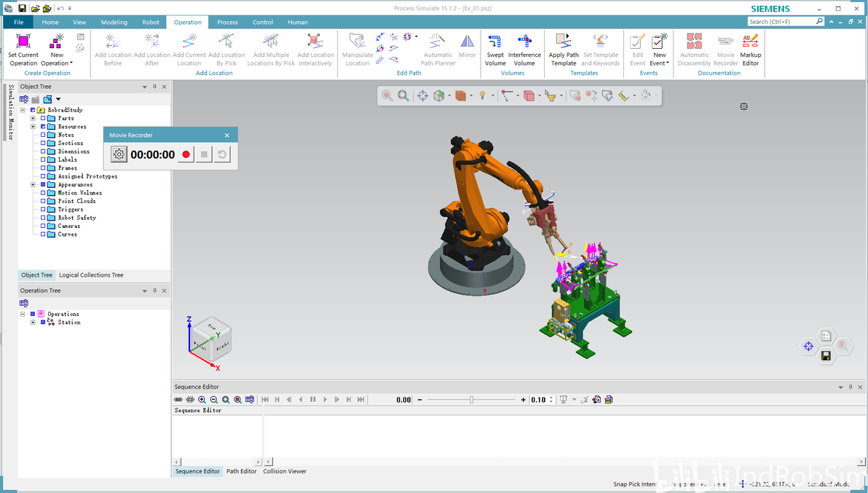The image size is (868, 493).
Task: Click the plus button on simulation speed slider
Action: tap(523, 400)
